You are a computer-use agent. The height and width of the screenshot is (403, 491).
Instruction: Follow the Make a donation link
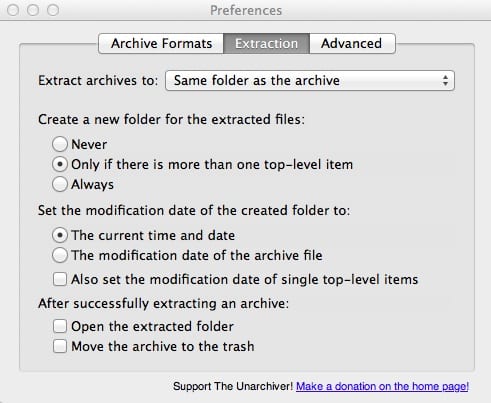pos(382,386)
